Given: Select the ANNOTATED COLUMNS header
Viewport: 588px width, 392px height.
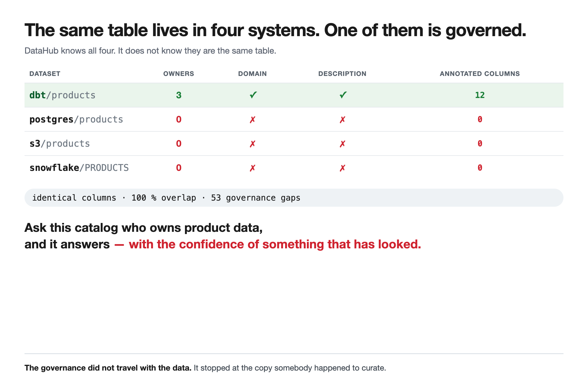Looking at the screenshot, I should tap(480, 74).
